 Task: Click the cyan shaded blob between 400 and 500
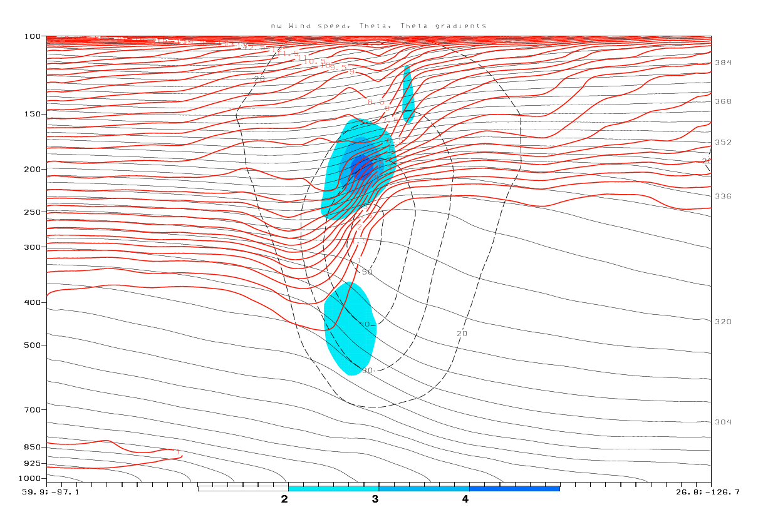(350, 329)
